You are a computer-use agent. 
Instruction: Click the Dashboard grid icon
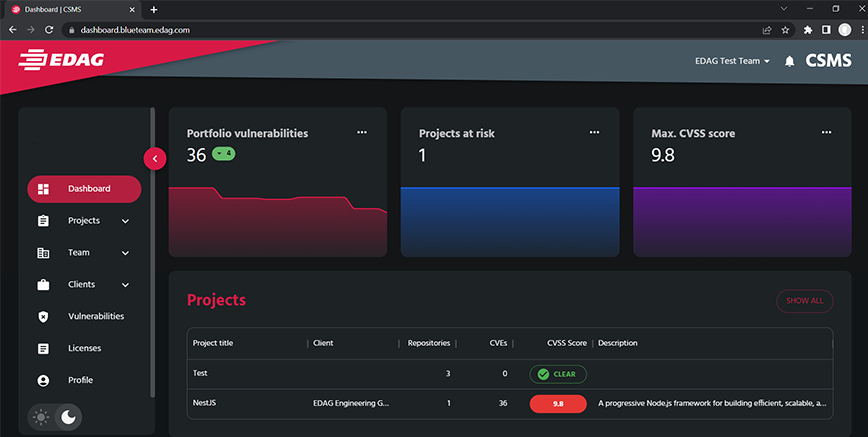coord(43,189)
